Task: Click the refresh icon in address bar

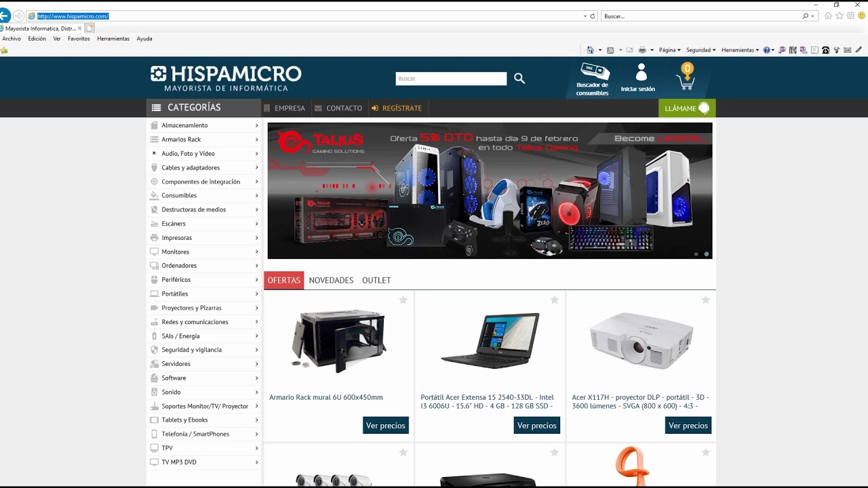Action: tap(593, 16)
